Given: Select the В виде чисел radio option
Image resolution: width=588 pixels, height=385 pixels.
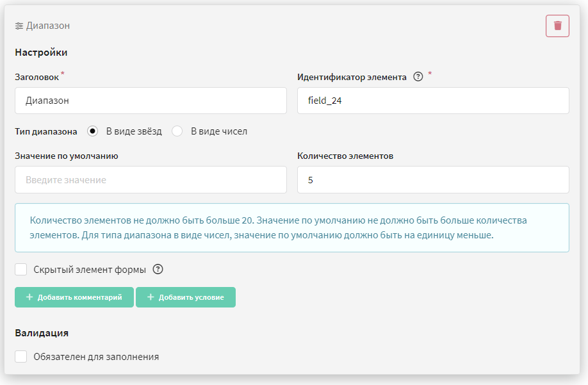Looking at the screenshot, I should coord(177,131).
